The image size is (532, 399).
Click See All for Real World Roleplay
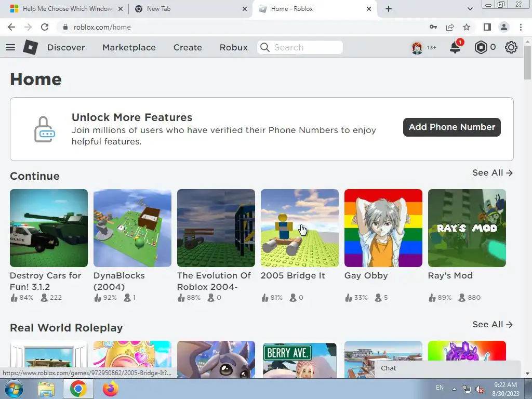(493, 324)
